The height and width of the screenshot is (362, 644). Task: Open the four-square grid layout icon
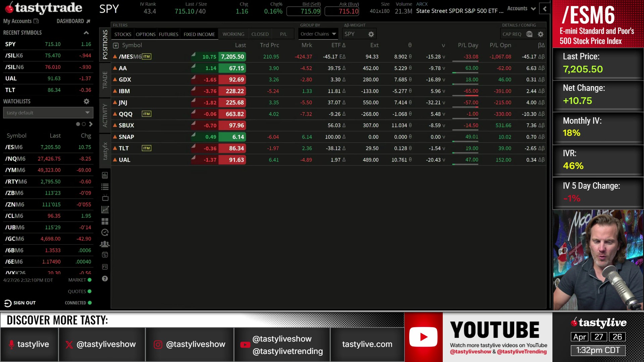click(x=105, y=221)
